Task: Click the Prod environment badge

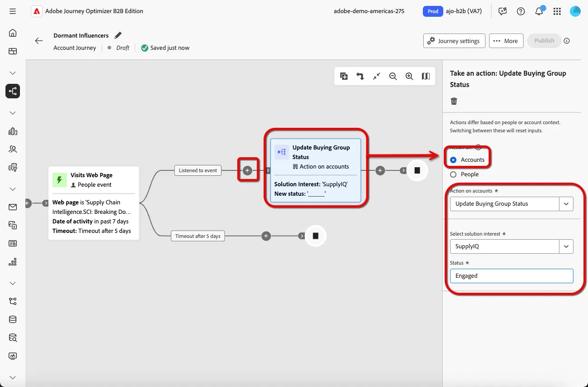Action: (433, 11)
